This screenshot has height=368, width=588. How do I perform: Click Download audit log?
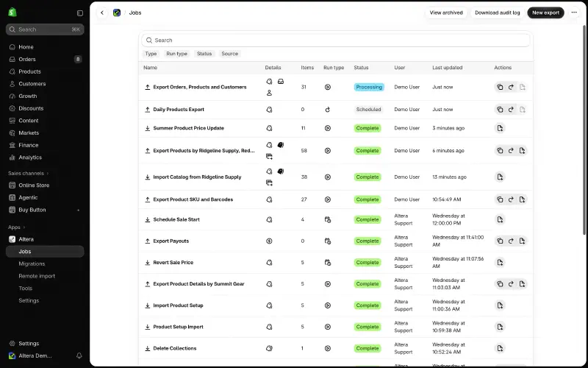pos(498,13)
